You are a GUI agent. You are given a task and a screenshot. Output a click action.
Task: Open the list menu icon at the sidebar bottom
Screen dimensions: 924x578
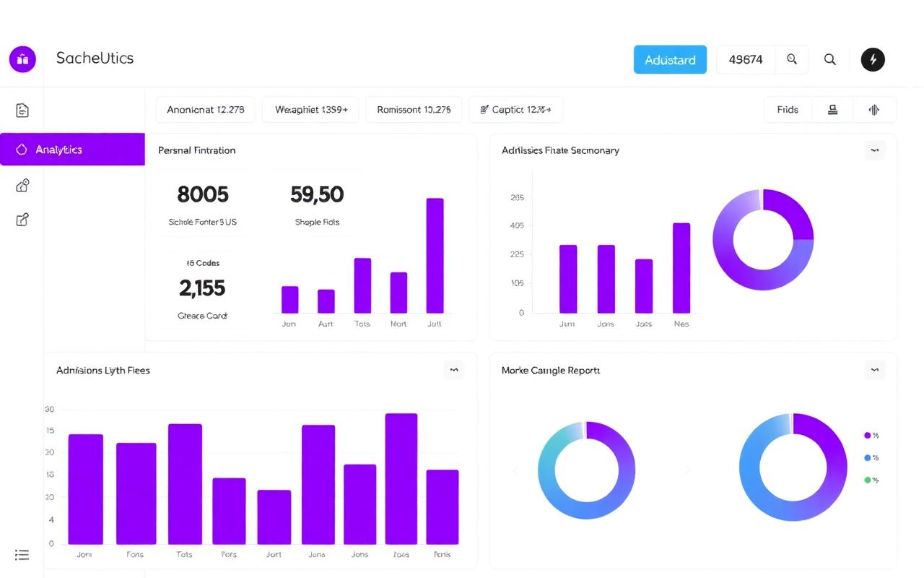pyautogui.click(x=22, y=555)
